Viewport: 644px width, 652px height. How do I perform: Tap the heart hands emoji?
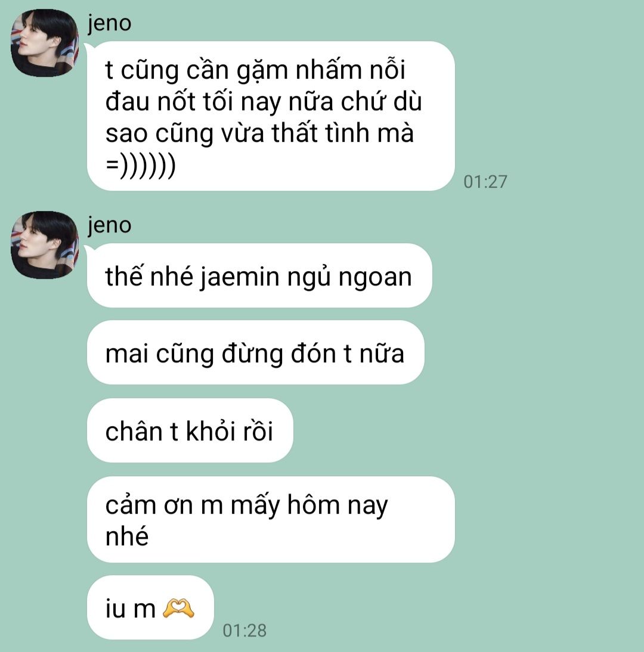(178, 608)
